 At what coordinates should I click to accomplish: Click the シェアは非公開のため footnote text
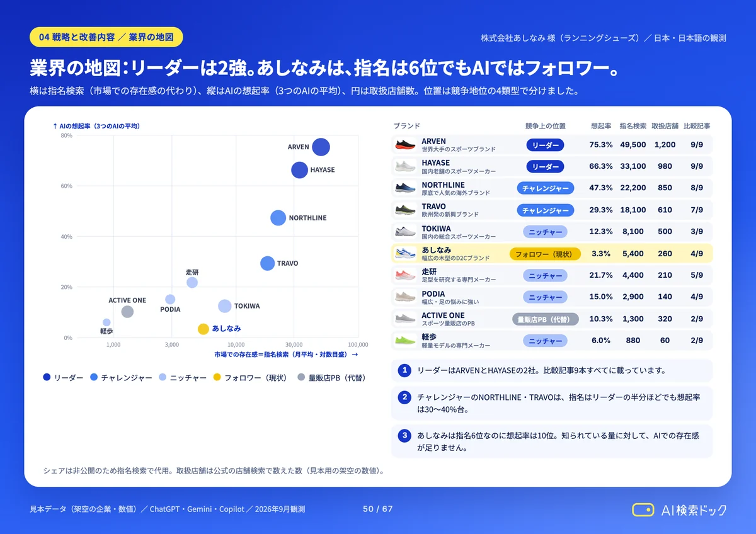(214, 470)
